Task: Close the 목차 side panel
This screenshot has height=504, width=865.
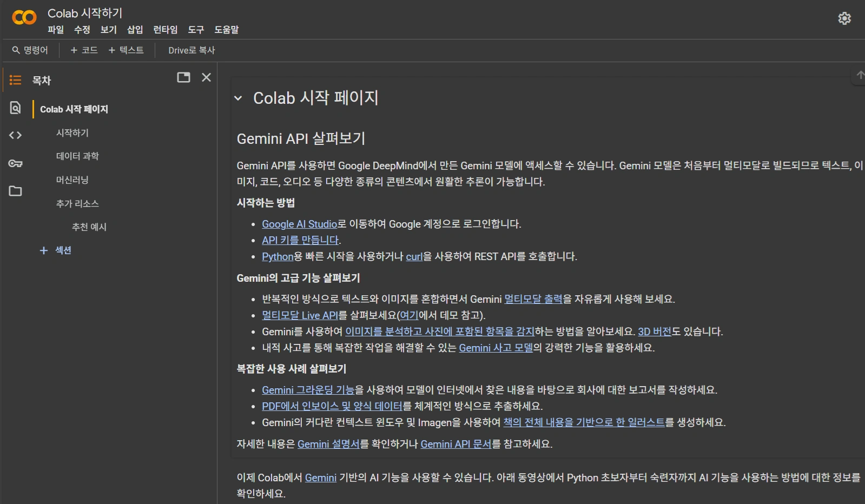Action: coord(206,77)
